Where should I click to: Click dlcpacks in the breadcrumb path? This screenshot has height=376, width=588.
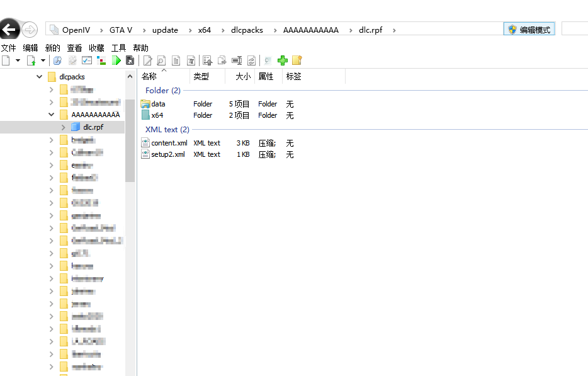tap(247, 30)
